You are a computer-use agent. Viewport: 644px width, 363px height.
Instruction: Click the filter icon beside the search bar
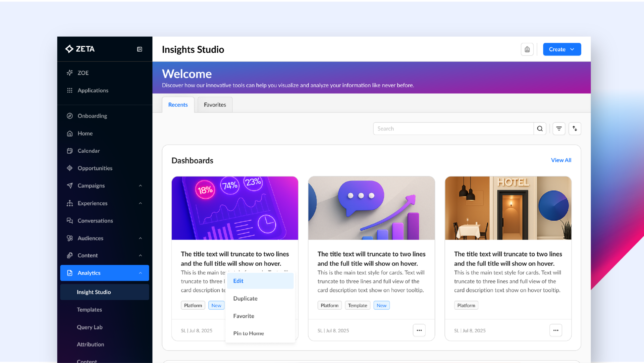[x=559, y=128]
